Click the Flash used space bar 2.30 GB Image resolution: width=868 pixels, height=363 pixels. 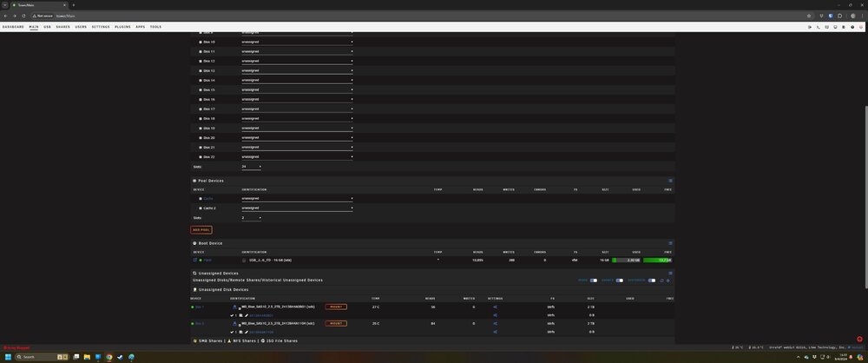tap(626, 260)
